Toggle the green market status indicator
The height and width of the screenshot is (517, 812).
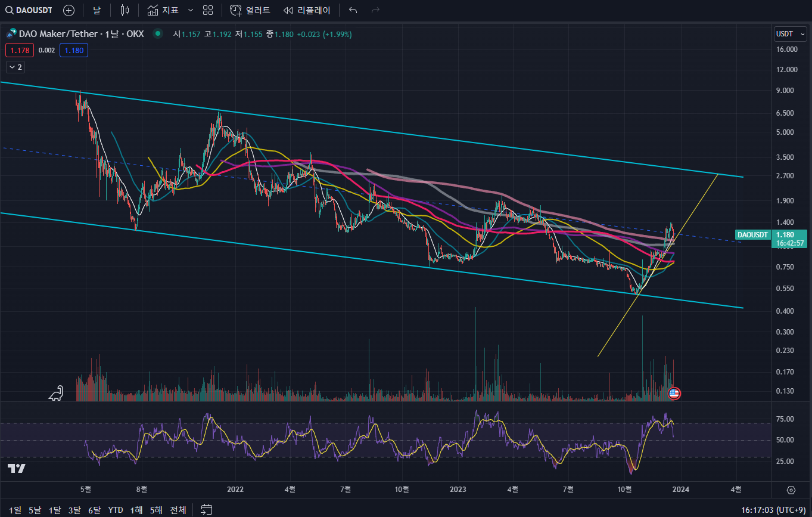pos(157,34)
